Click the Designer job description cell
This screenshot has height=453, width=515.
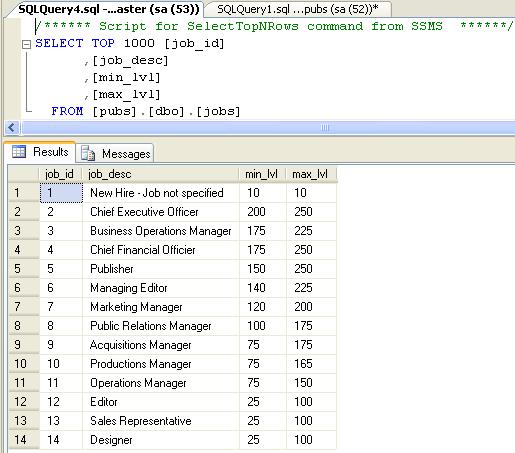coord(161,440)
